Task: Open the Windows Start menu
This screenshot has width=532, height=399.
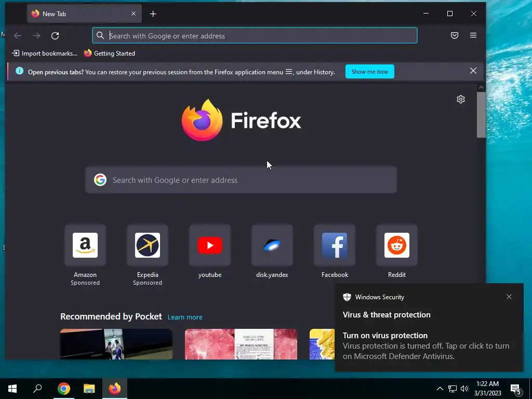Action: click(x=12, y=389)
